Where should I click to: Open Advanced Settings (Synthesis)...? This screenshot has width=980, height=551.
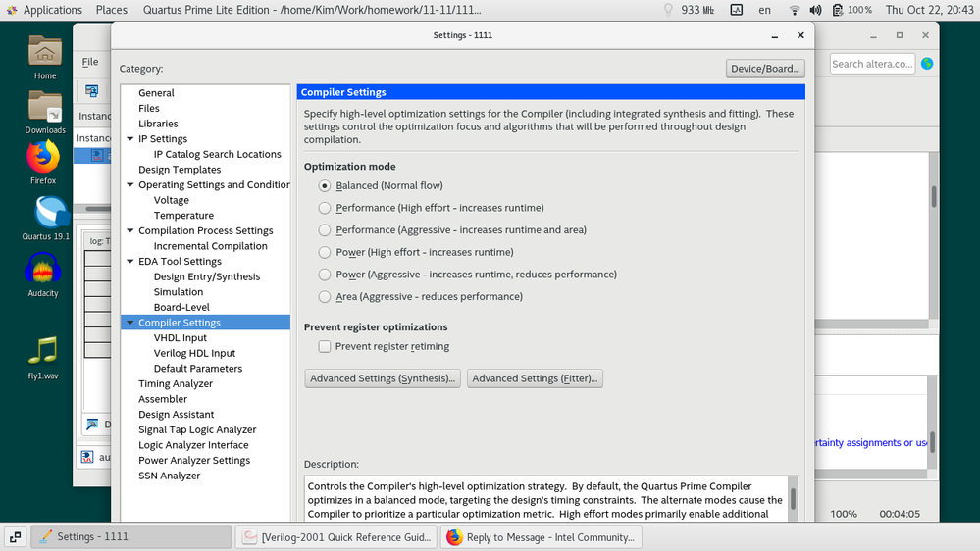click(383, 378)
